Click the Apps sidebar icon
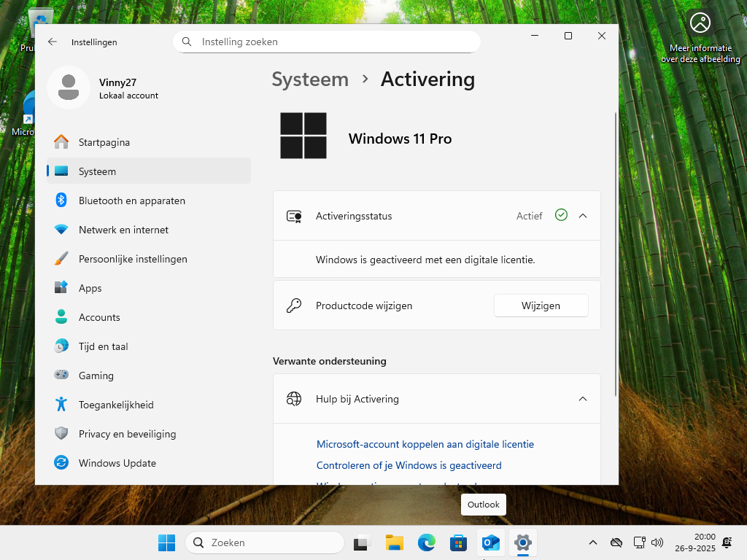747x560 pixels. [x=61, y=287]
